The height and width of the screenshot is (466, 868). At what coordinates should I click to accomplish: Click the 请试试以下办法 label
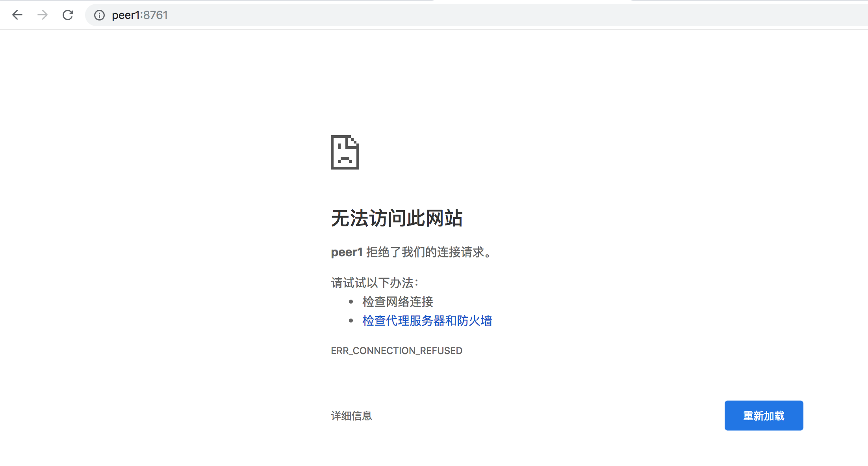tap(374, 283)
